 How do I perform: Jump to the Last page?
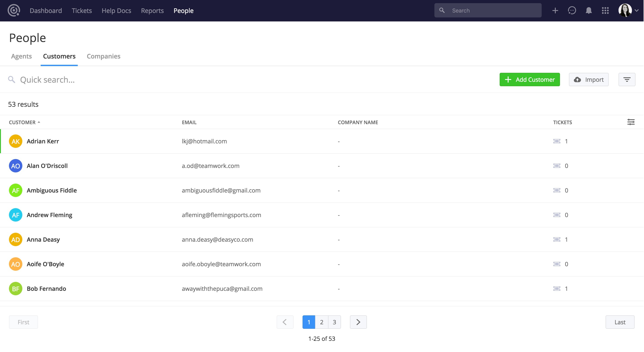pyautogui.click(x=620, y=322)
